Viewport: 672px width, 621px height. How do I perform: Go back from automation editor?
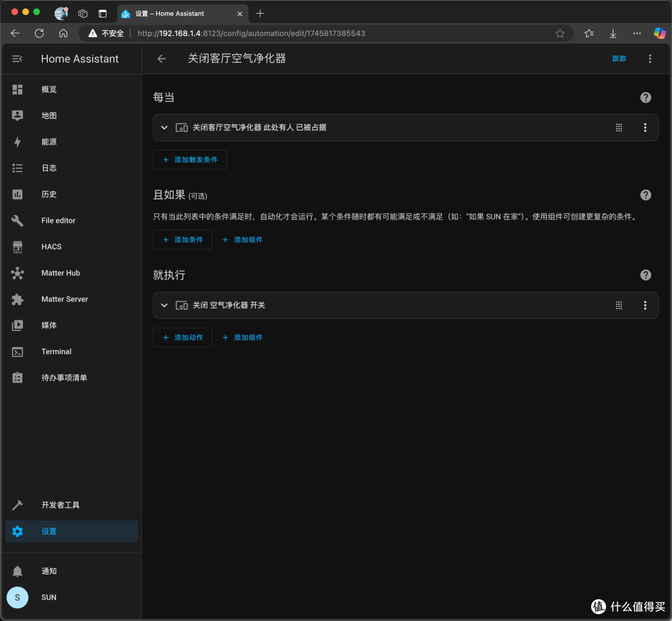162,58
